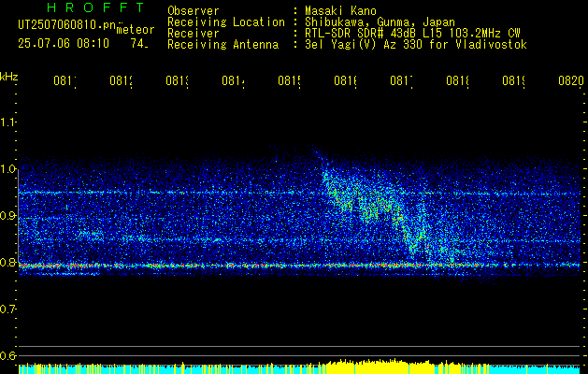Viewport: 588px width, 374px height.
Task: Click the 0811 time marker
Action: [65, 80]
